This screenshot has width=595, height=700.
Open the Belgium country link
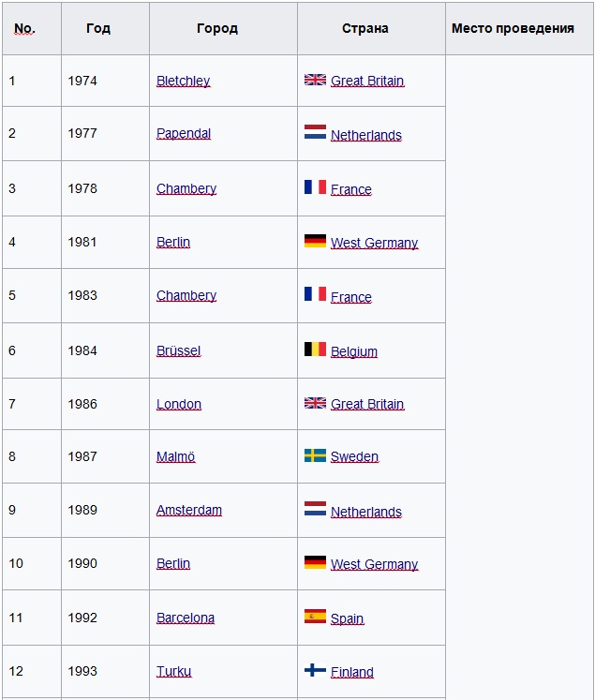354,351
